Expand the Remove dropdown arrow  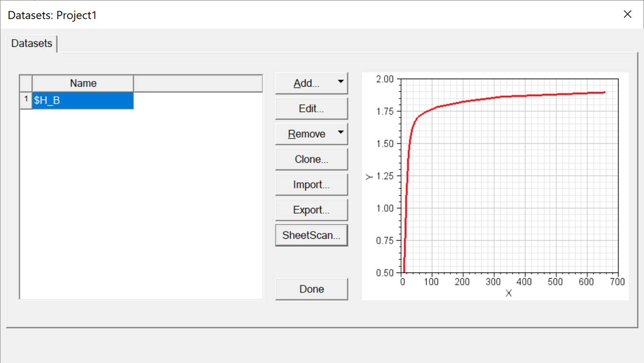pos(341,133)
